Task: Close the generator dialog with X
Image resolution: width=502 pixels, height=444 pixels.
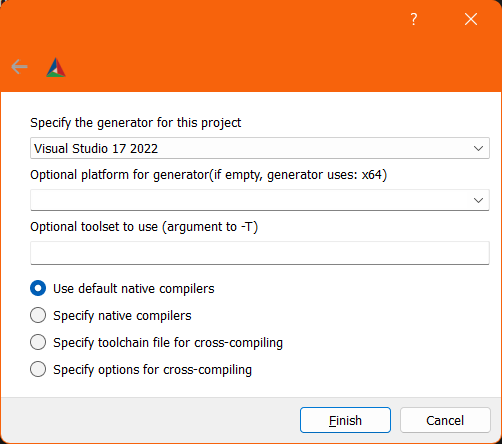Action: pyautogui.click(x=471, y=19)
